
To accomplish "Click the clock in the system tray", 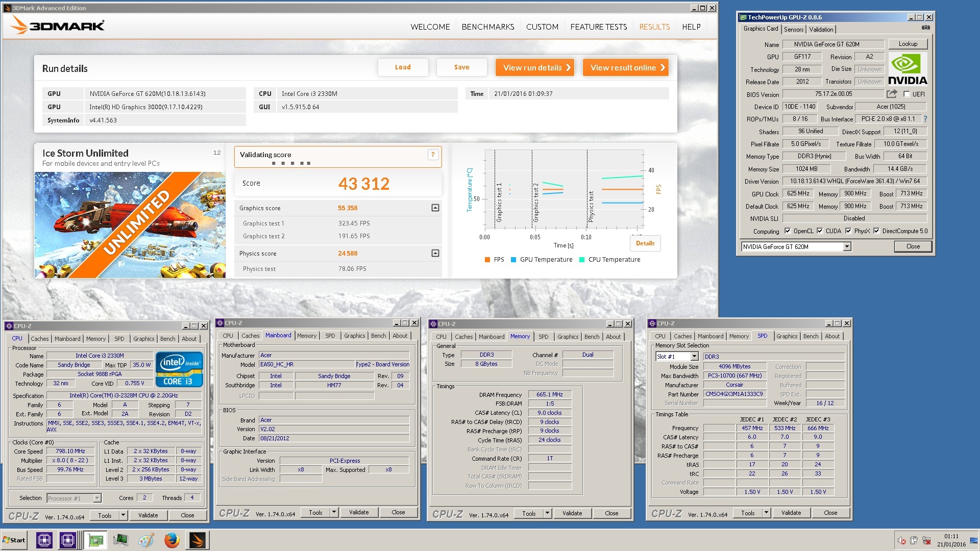I will pyautogui.click(x=951, y=540).
